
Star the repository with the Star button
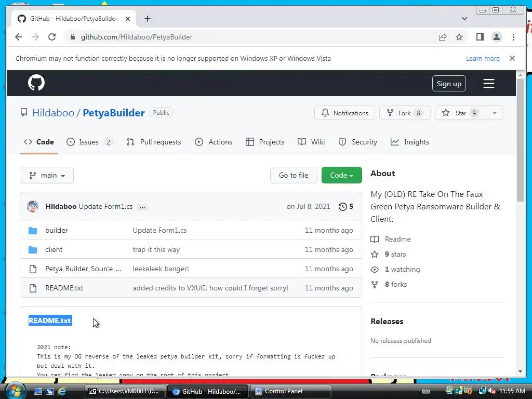(x=460, y=113)
